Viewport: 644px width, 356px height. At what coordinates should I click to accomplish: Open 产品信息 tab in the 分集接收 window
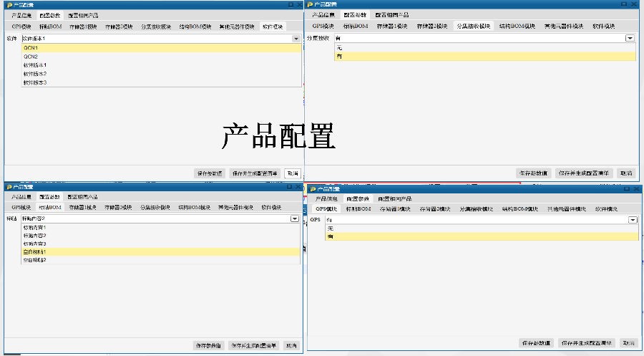pos(321,14)
